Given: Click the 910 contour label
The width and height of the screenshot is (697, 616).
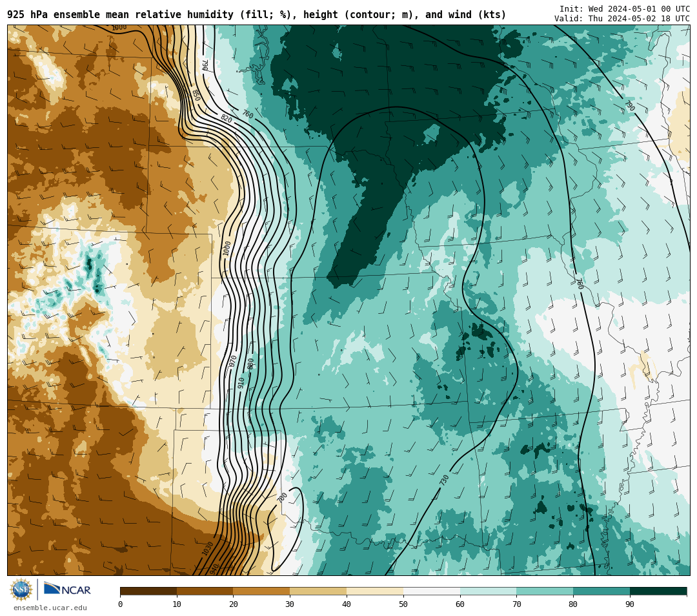Looking at the screenshot, I should (x=241, y=383).
